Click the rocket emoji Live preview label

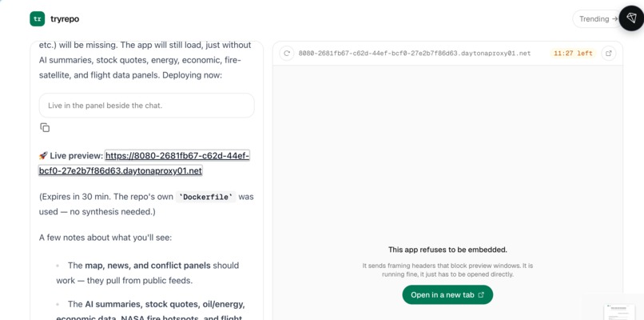click(70, 156)
